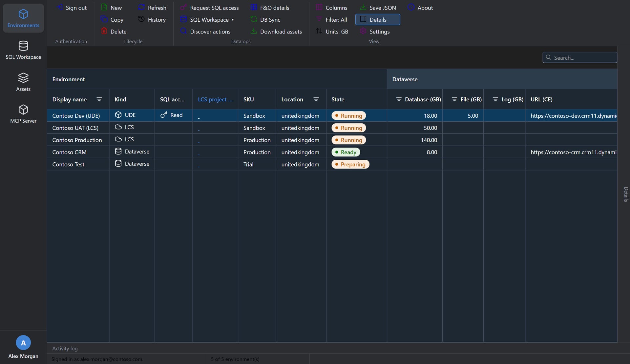The image size is (630, 364).
Task: Refresh the environment list
Action: (x=152, y=8)
